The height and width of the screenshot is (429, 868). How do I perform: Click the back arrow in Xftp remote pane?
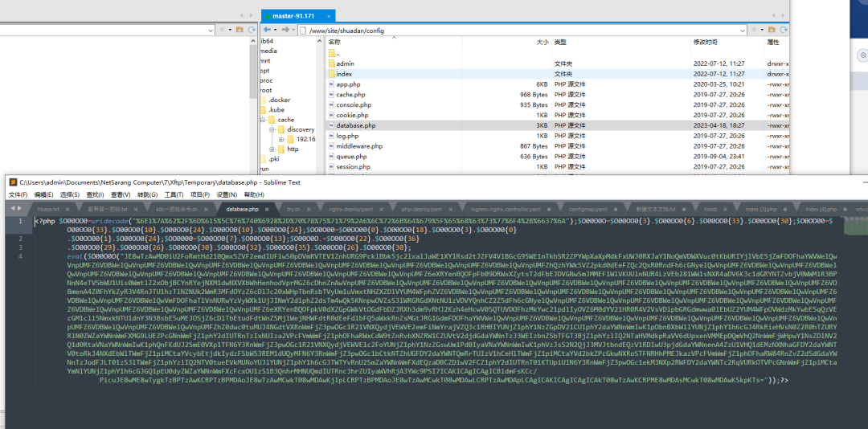pyautogui.click(x=267, y=30)
